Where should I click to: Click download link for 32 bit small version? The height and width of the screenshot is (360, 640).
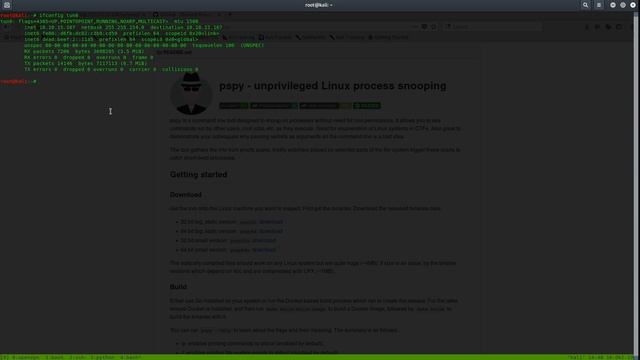click(264, 240)
